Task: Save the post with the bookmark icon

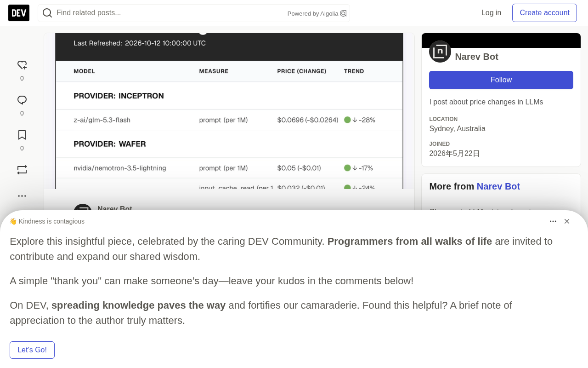Action: 22,135
